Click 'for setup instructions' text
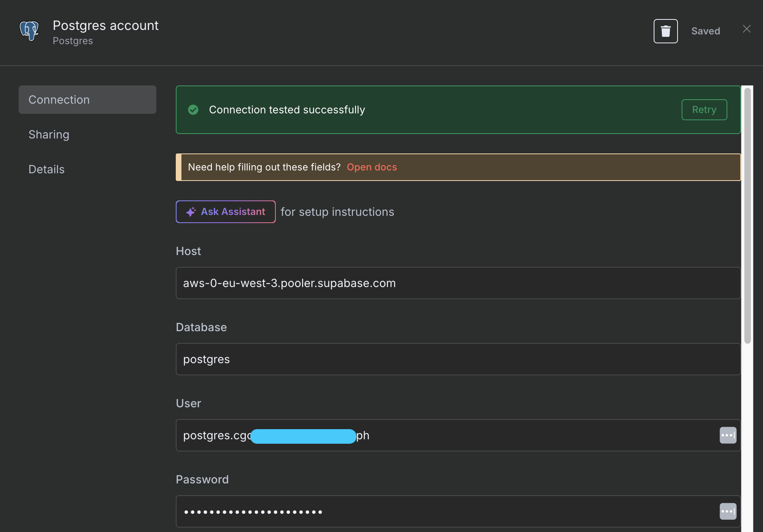This screenshot has height=532, width=763. click(x=337, y=212)
